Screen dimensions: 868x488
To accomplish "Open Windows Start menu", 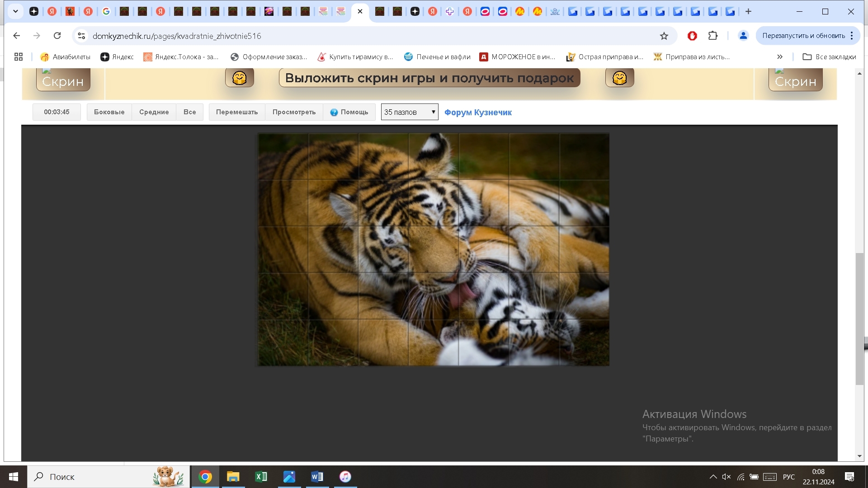I will 14,477.
